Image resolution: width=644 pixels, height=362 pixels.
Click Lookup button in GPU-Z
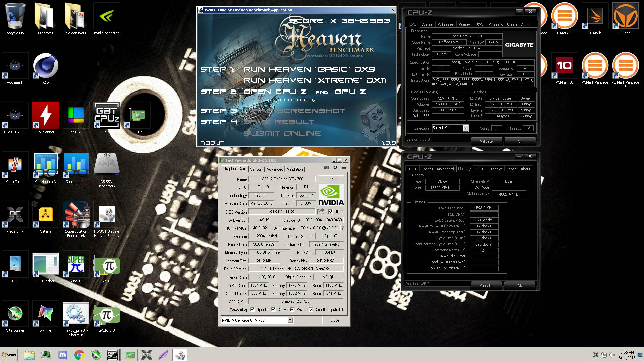(331, 179)
